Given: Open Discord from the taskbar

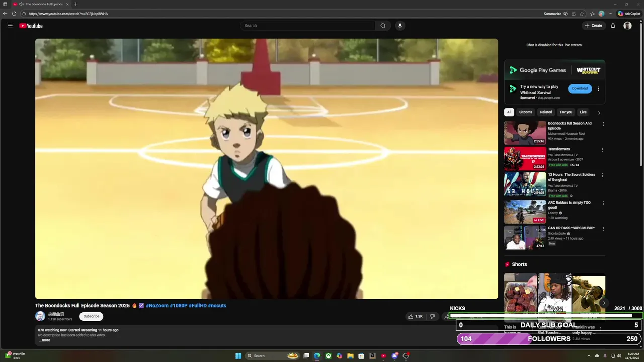Looking at the screenshot, I should [x=394, y=356].
